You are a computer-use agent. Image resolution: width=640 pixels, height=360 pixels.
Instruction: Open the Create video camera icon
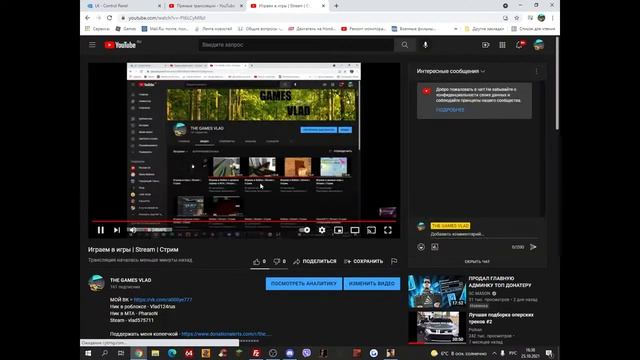pos(485,45)
